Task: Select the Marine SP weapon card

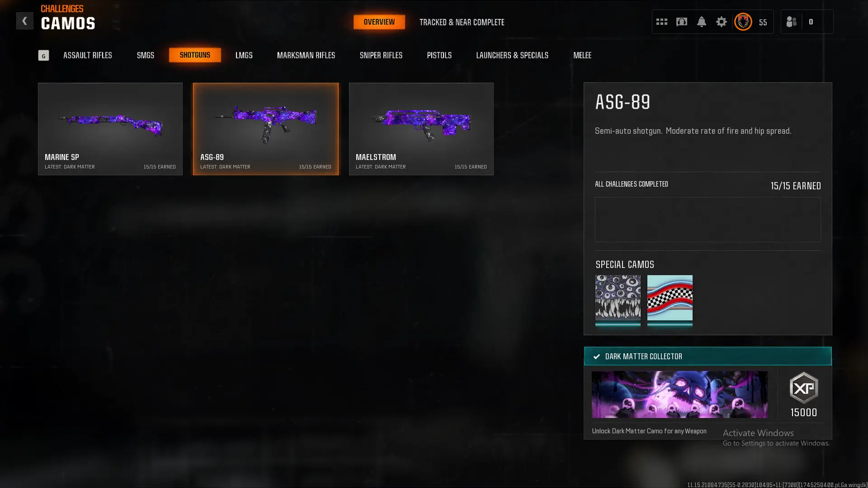Action: pos(110,129)
